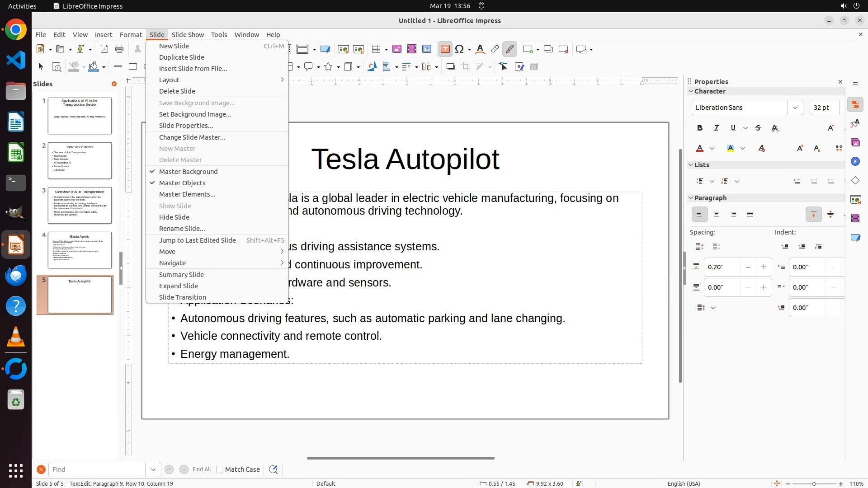Screen dimensions: 868x488
Task: Click the Print toolbar icon
Action: (x=119, y=49)
